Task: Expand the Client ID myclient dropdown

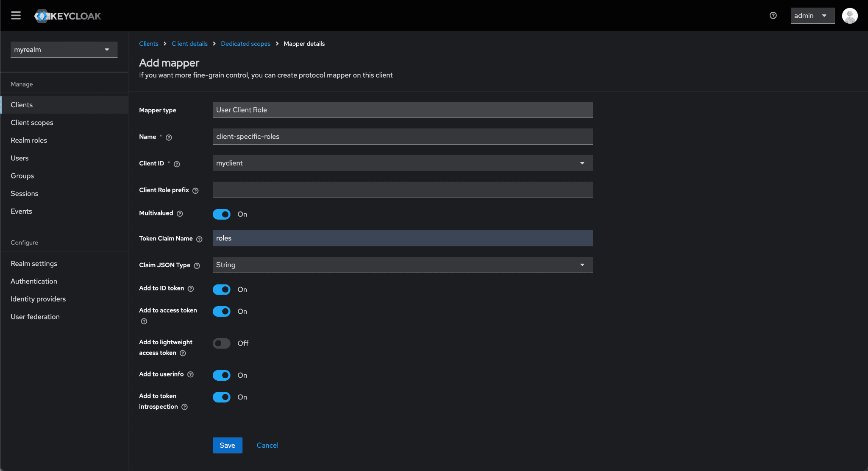Action: click(x=402, y=163)
